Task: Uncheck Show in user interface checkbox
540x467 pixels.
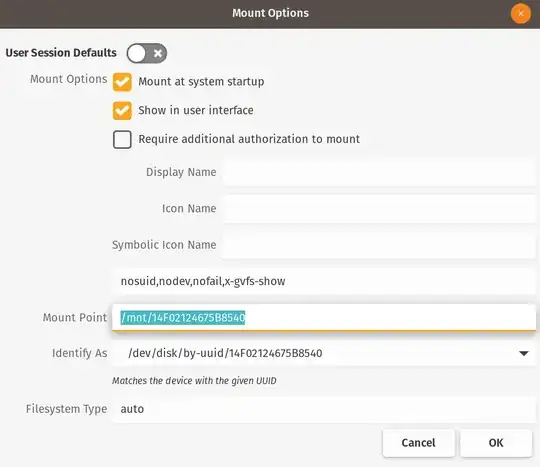Action: (x=122, y=111)
